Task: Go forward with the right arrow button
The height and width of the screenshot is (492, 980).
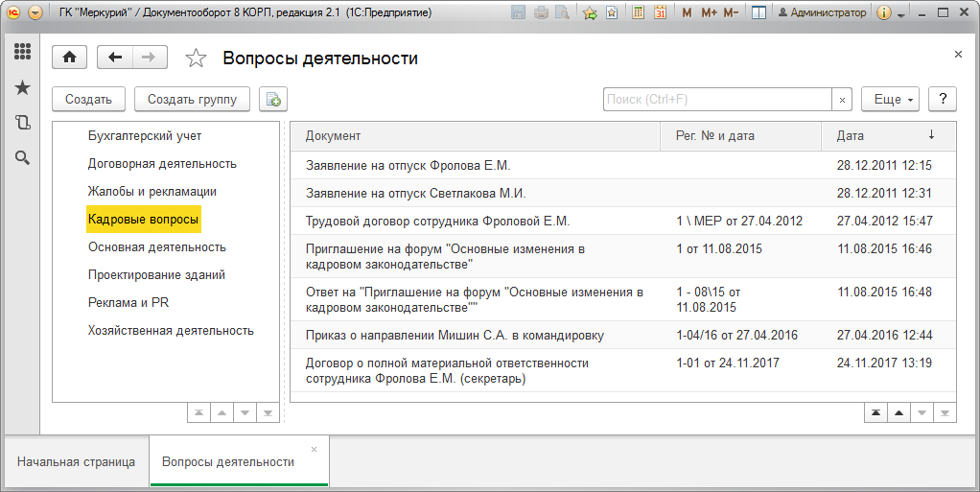Action: (150, 58)
